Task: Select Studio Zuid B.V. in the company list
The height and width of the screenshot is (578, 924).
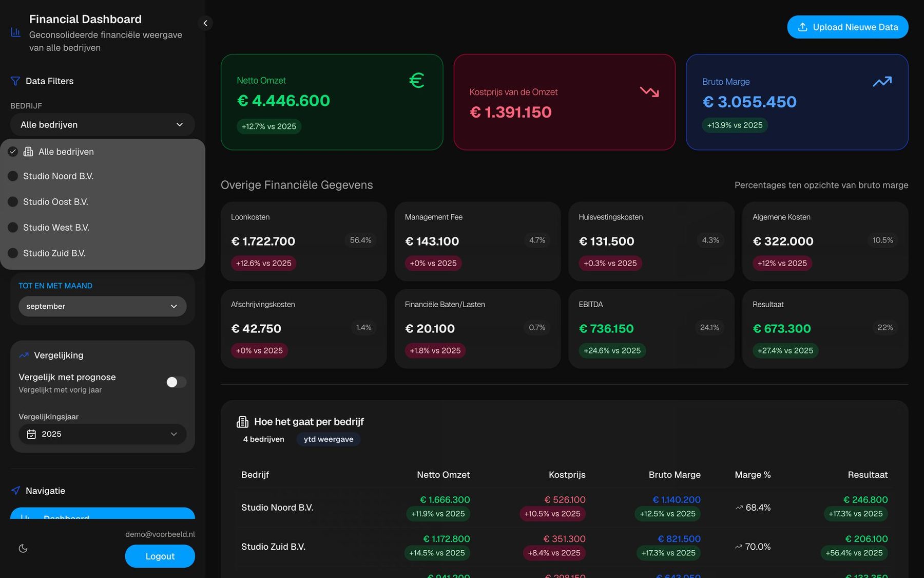Action: 103,253
